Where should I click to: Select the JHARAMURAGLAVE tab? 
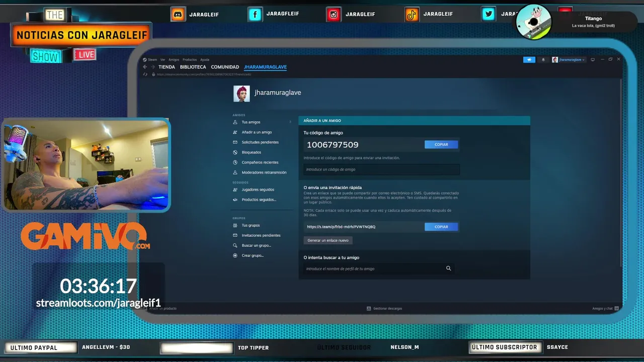point(265,67)
